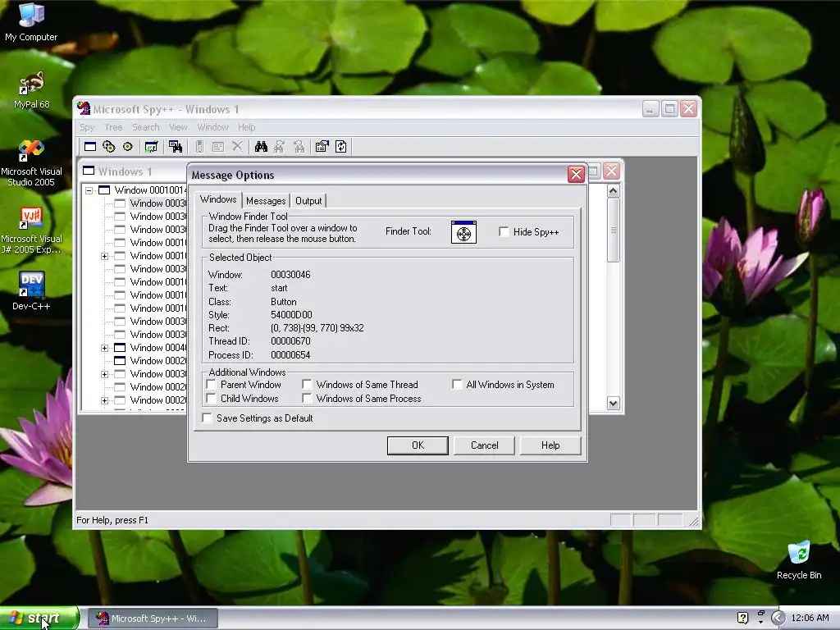
Task: Open the Spy menu
Action: [87, 127]
